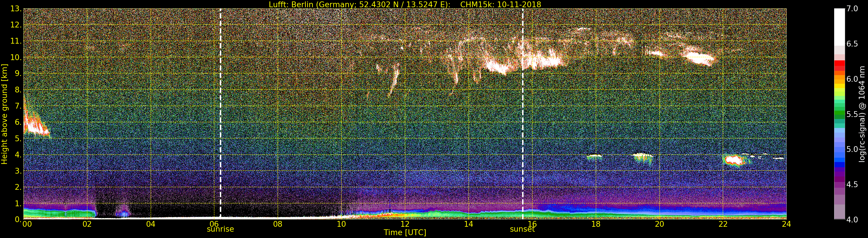
Task: Click the time axis tick '20'
Action: tap(659, 224)
